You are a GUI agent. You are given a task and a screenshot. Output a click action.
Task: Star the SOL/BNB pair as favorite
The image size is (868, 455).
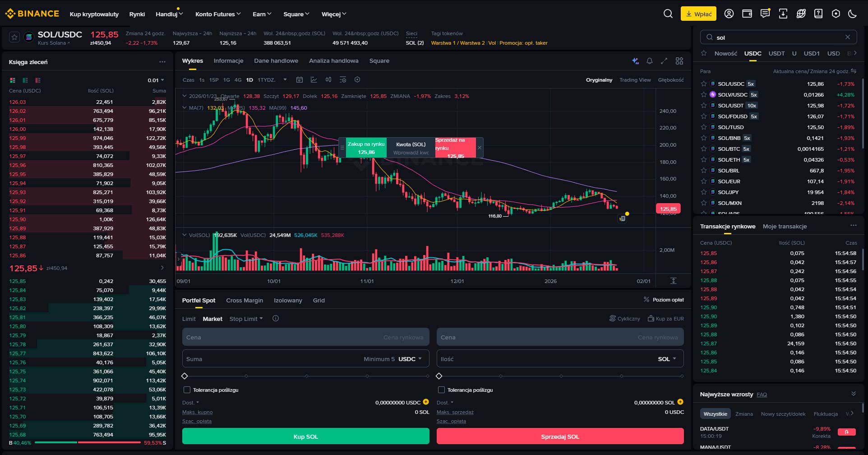703,138
